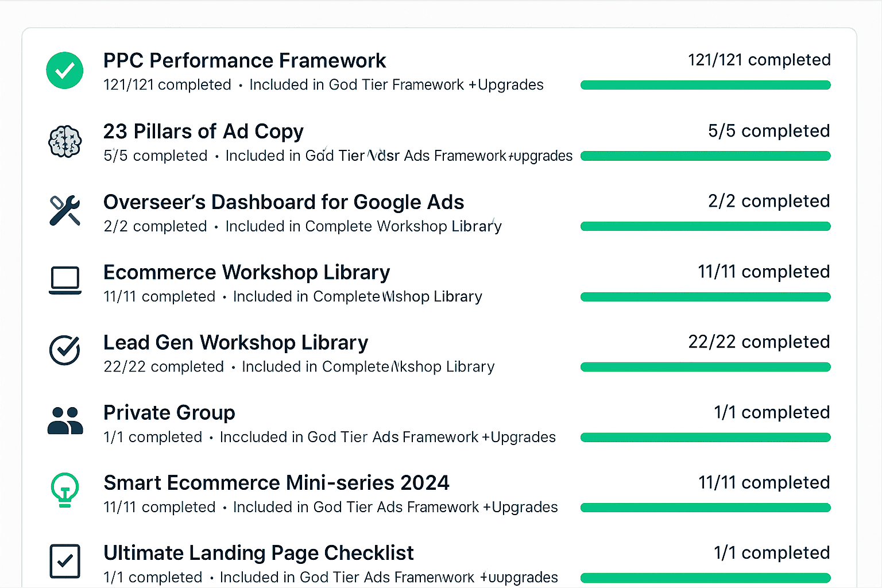Open the PPC Performance Framework course
The image size is (882, 588).
point(245,60)
